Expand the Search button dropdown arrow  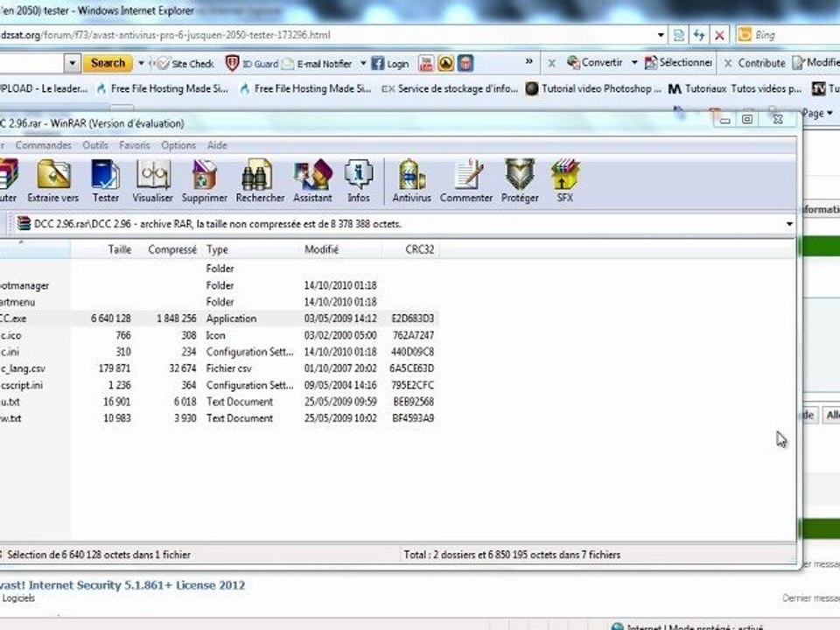click(x=141, y=63)
